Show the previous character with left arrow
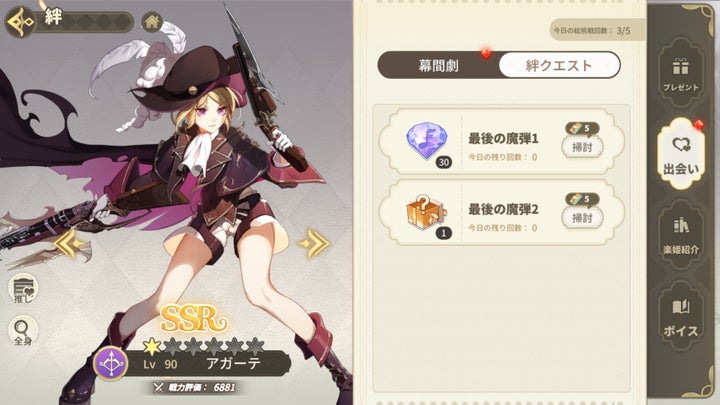This screenshot has width=720, height=405. coord(69,243)
